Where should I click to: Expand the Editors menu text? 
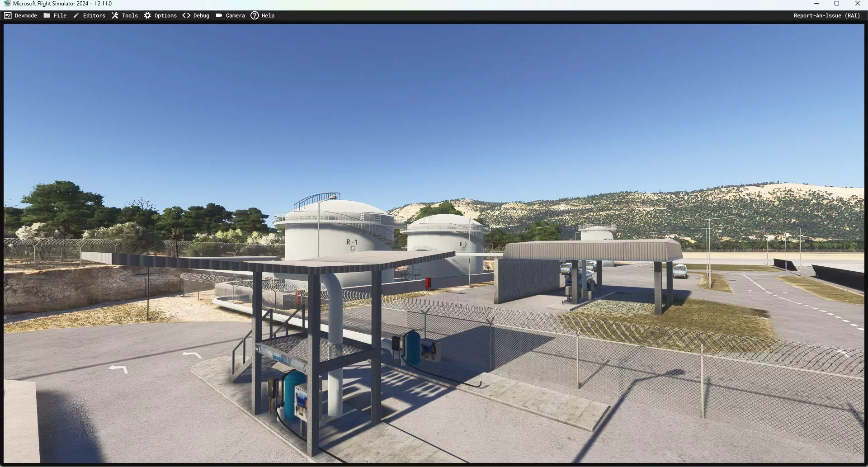94,15
